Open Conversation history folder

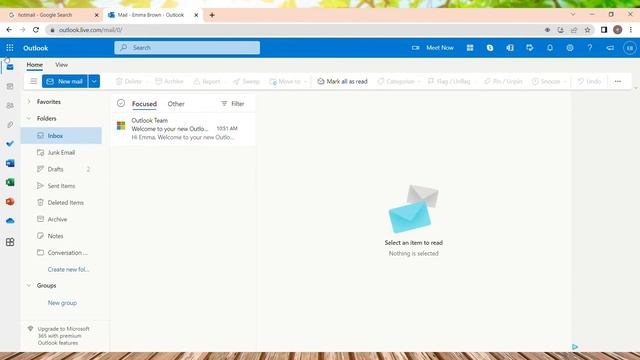pos(61,253)
